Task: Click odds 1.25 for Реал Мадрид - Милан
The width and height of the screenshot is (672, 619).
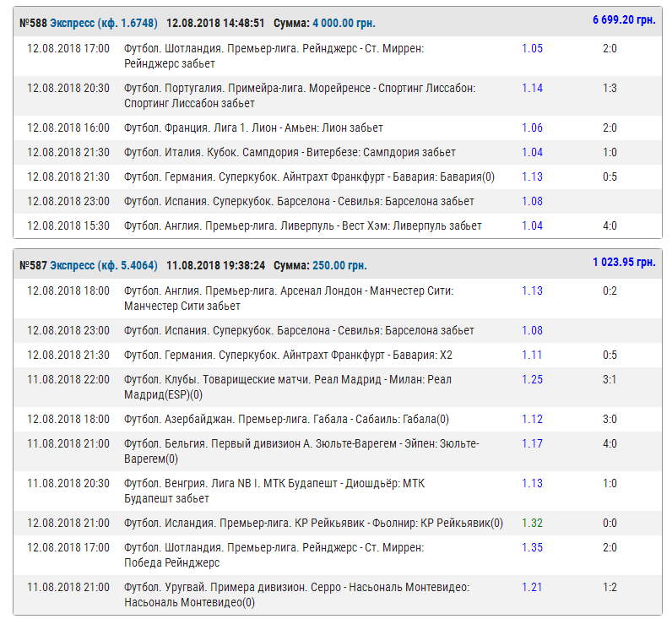Action: pyautogui.click(x=533, y=379)
